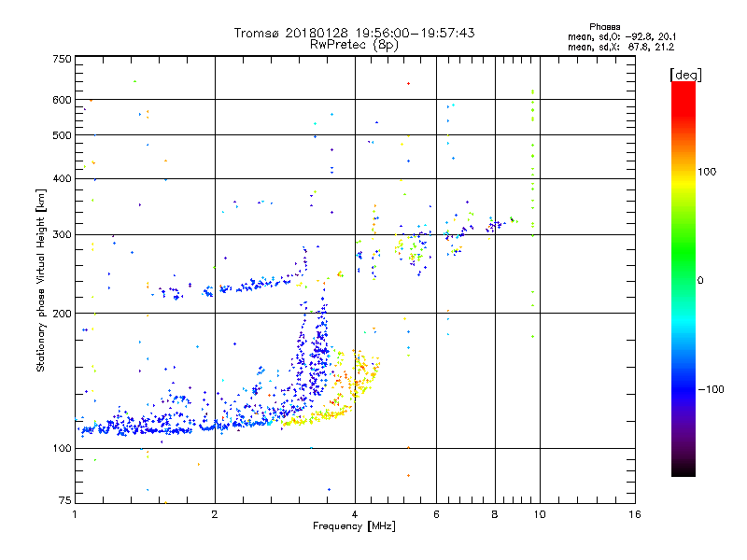Click the 'Phases' header label
Image resolution: width=747 pixels, height=560 pixels.
tap(604, 27)
